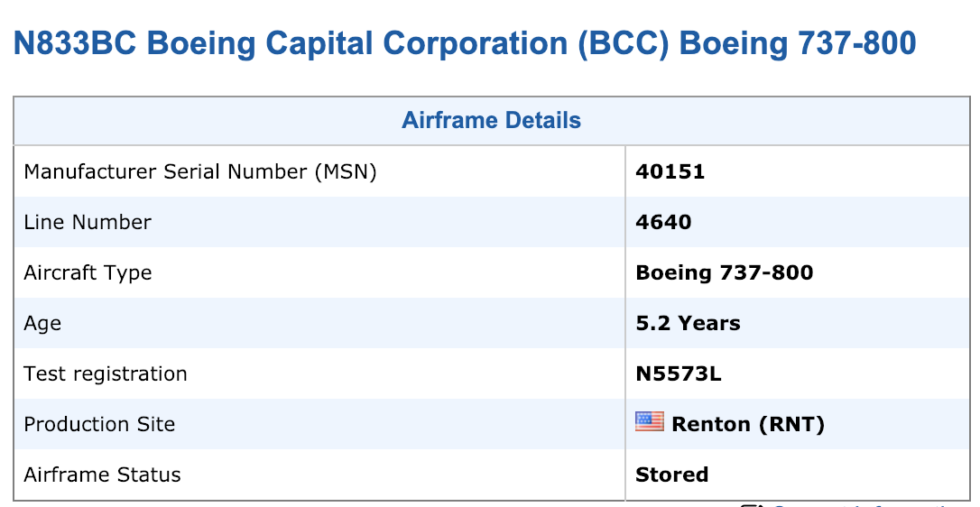Click the United States flag icon
Viewport: 980px width, 507px height.
click(x=649, y=421)
